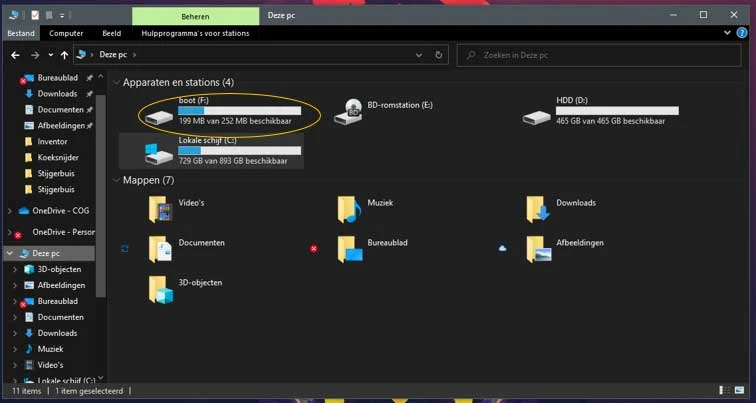Click the Lokale schijf (C:) capacity bar
The image size is (756, 403).
point(240,151)
